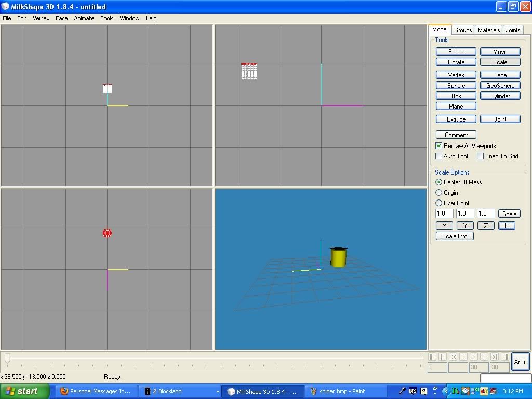The width and height of the screenshot is (532, 399).
Task: Show hidden system tray icons
Action: tap(446, 391)
